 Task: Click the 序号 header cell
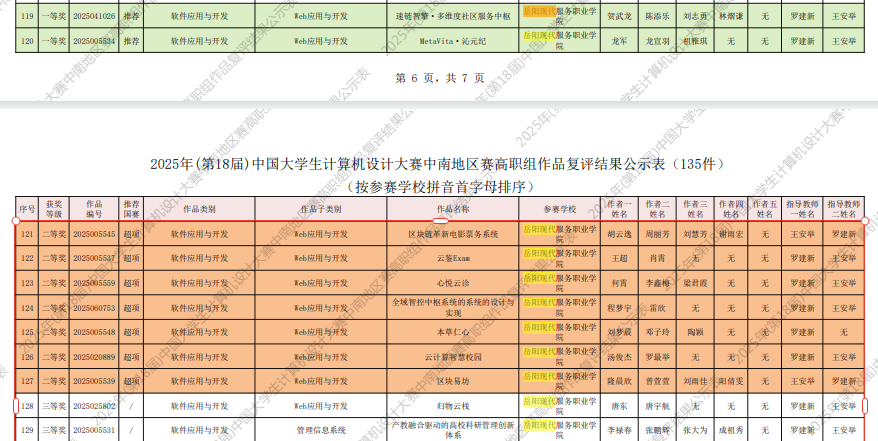(26, 210)
